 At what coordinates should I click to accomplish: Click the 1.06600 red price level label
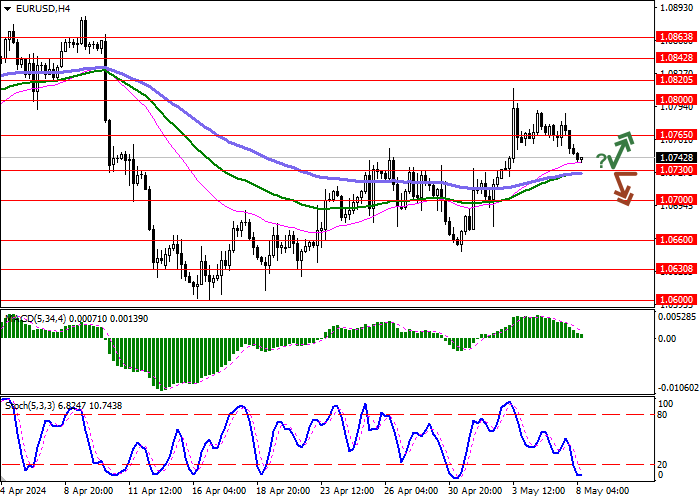677,240
